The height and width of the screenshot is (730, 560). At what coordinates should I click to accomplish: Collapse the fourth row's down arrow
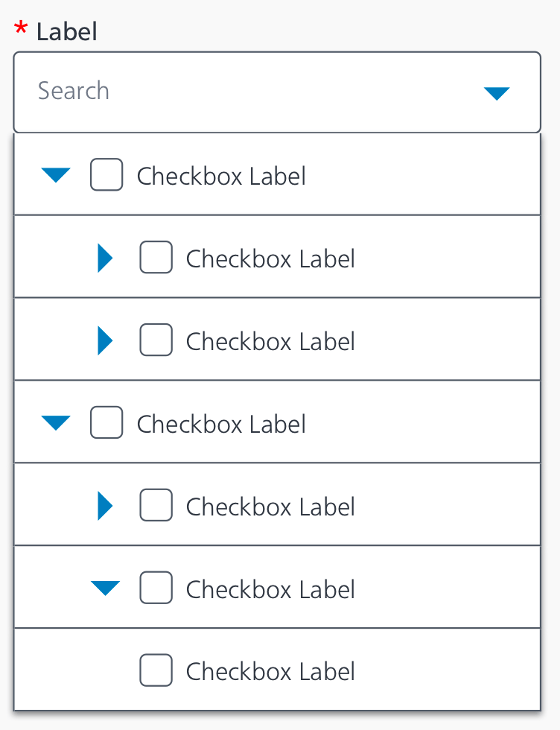[x=56, y=423]
